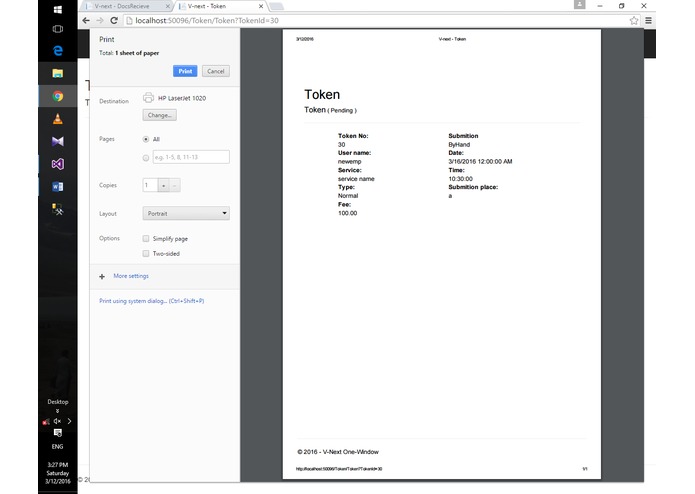Expand More settings
The width and height of the screenshot is (695, 494).
(131, 276)
